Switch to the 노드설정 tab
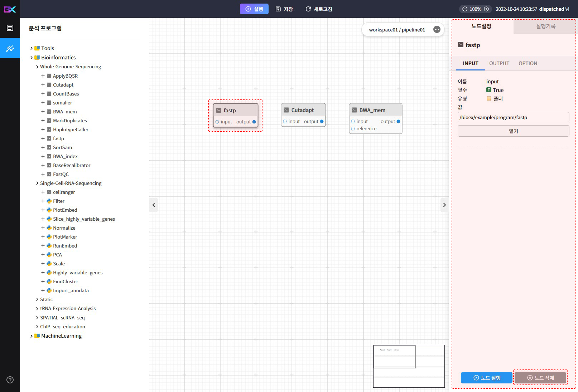 click(x=481, y=26)
